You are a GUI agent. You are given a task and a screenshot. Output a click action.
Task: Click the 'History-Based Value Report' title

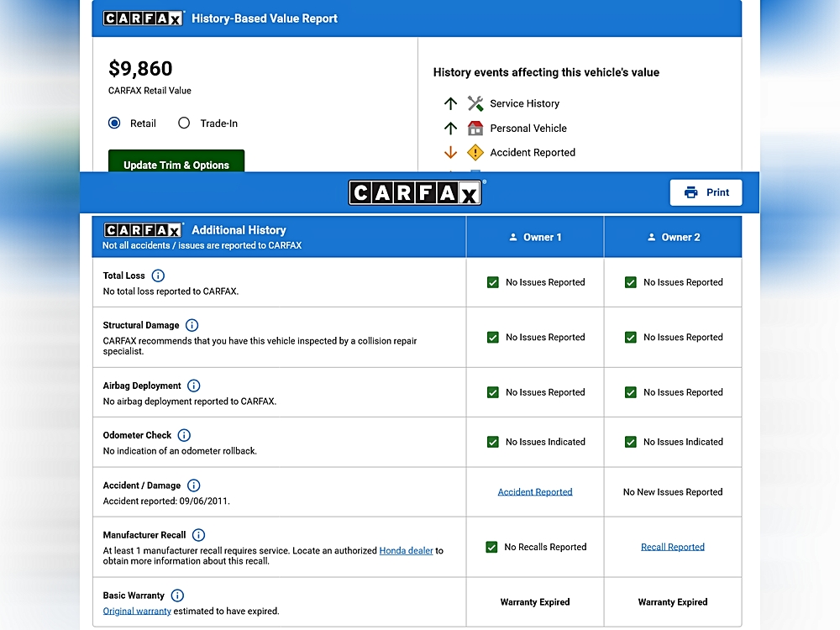pyautogui.click(x=265, y=18)
